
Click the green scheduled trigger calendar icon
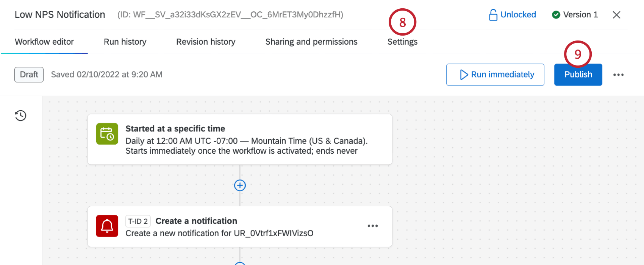[107, 134]
